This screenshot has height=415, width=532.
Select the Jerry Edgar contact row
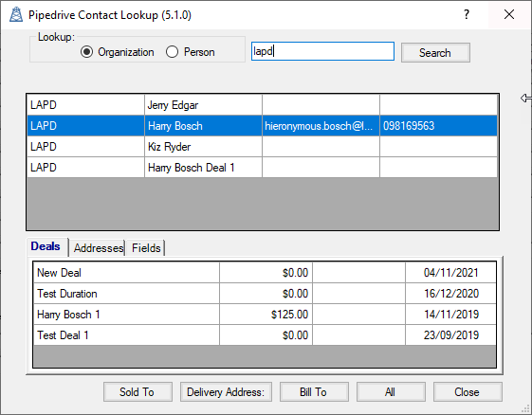[262, 105]
